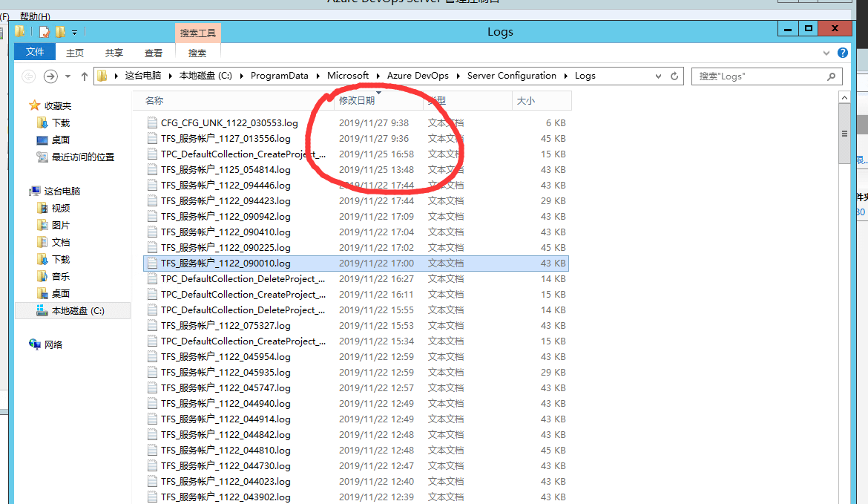The image size is (868, 504).
Task: Go up one folder level with up arrow
Action: click(85, 76)
